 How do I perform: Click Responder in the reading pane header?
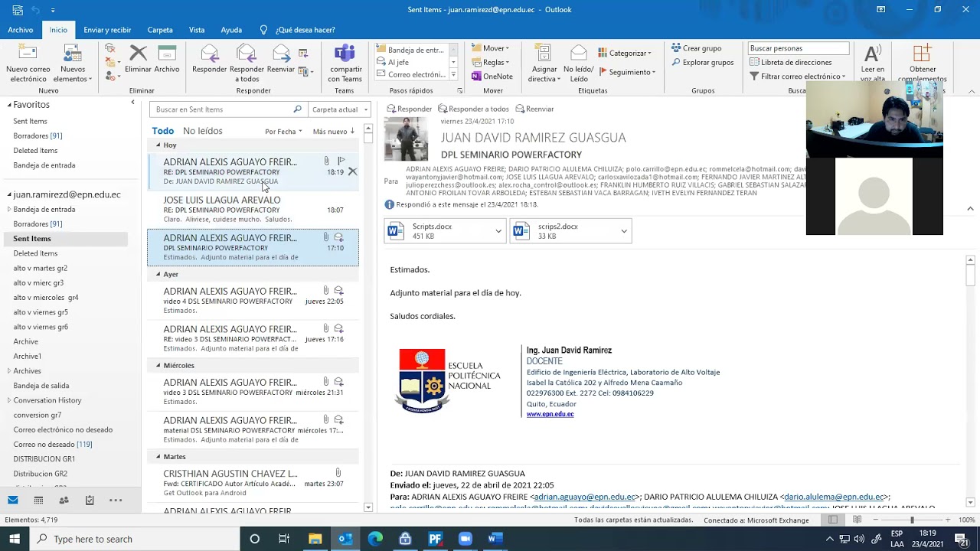[x=410, y=109]
